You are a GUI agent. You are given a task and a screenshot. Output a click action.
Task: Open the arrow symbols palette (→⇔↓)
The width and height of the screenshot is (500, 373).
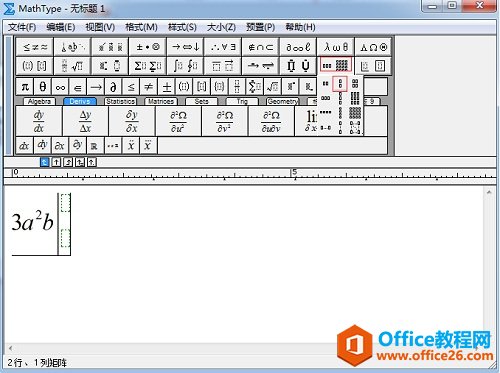[x=185, y=47]
